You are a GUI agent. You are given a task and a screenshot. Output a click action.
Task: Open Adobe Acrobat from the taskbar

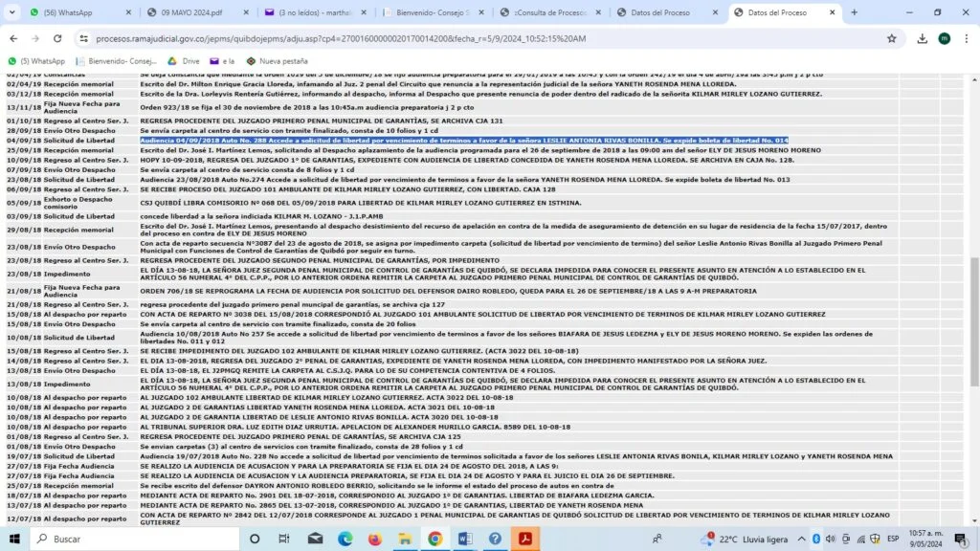click(x=525, y=539)
